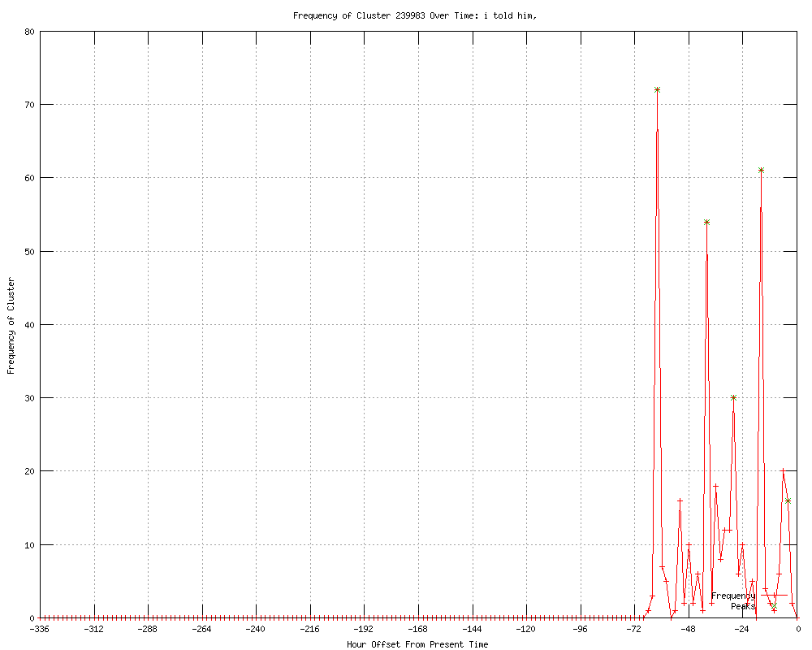Click the 'Peaks' legend entry
Image resolution: width=812 pixels, height=650 pixels.
pos(742,606)
